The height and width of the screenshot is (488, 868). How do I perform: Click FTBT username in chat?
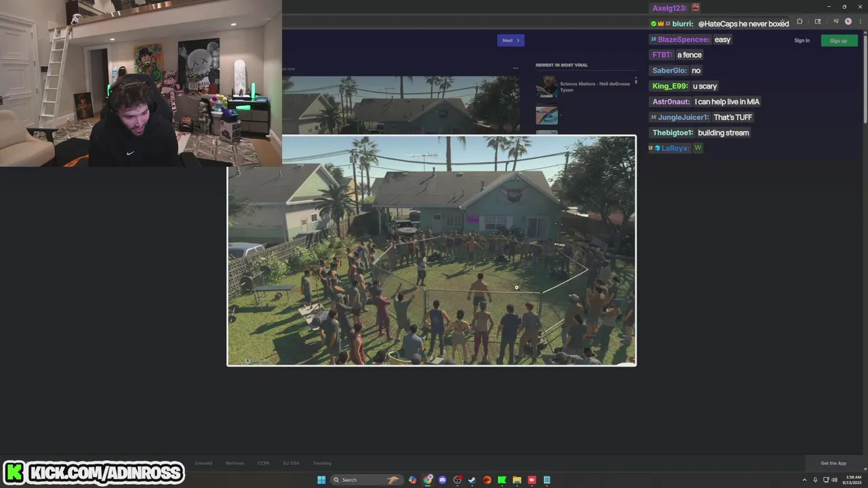[662, 55]
